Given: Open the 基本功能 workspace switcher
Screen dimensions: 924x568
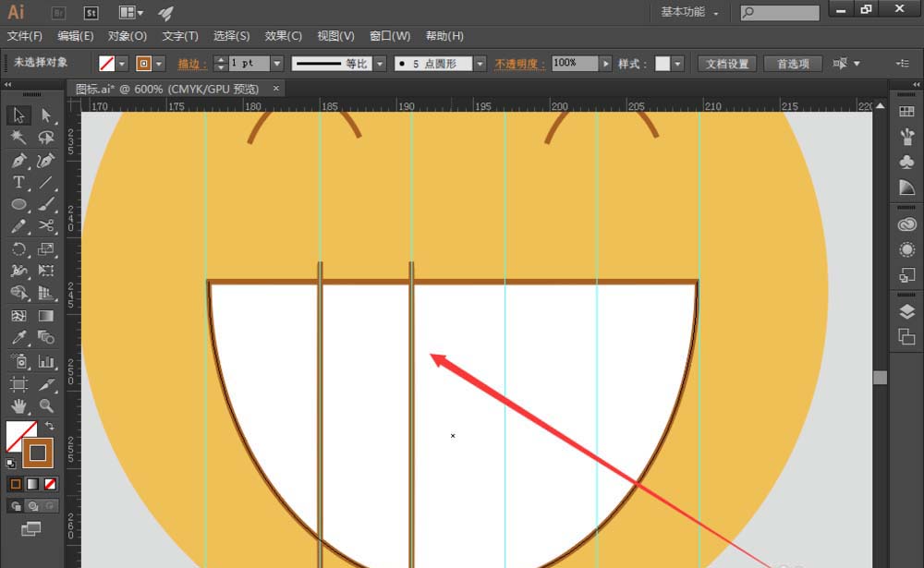Looking at the screenshot, I should (689, 12).
